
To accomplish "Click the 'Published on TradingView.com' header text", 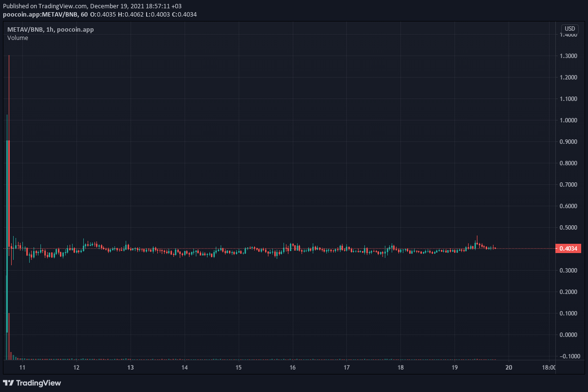I will pyautogui.click(x=92, y=6).
